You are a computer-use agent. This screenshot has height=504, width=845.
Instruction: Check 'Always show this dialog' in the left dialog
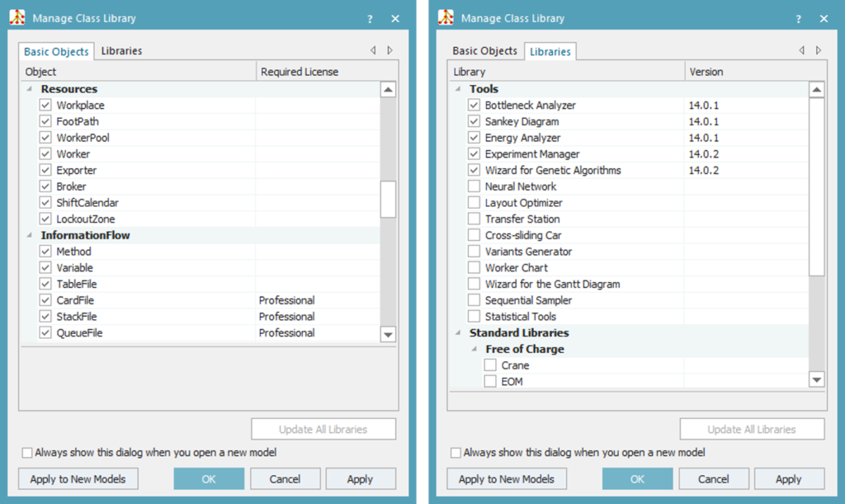click(x=27, y=453)
